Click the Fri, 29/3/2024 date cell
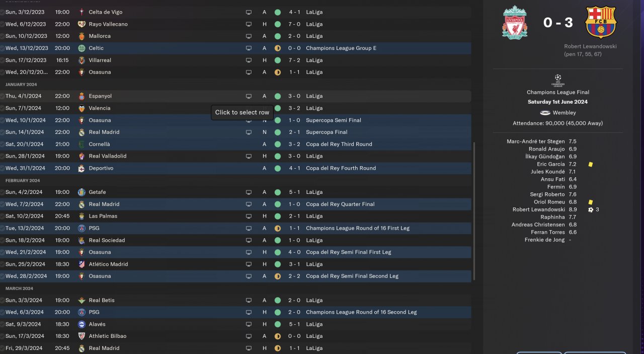The width and height of the screenshot is (644, 354). click(x=24, y=348)
